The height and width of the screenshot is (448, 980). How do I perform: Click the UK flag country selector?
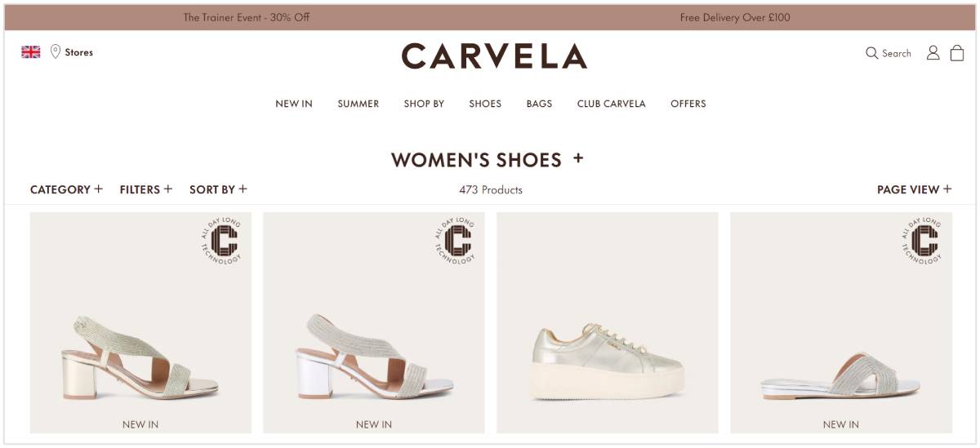pos(31,52)
